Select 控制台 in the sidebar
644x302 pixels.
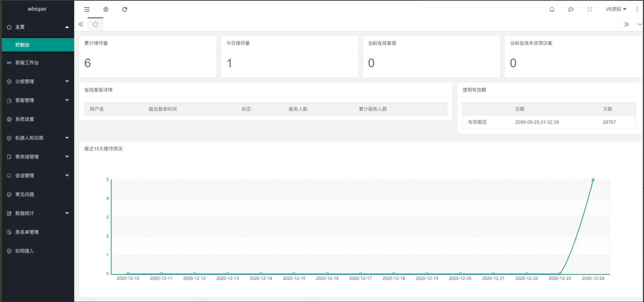[37, 45]
